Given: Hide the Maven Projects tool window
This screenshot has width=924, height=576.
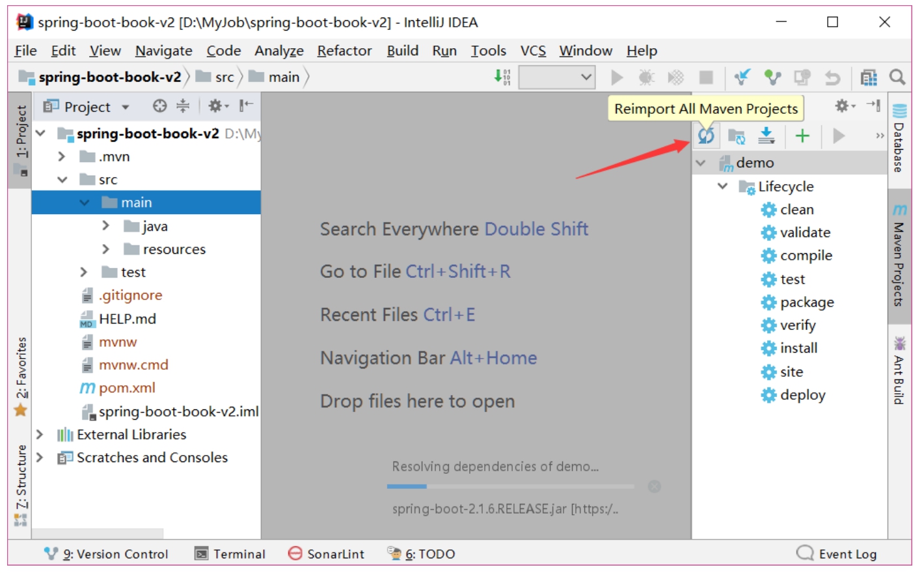Looking at the screenshot, I should tap(873, 105).
